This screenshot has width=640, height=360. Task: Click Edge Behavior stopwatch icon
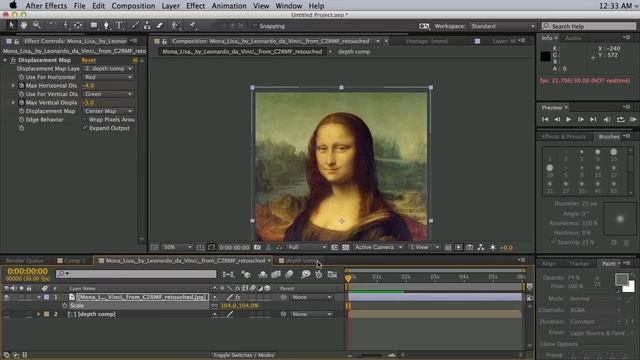(21, 120)
